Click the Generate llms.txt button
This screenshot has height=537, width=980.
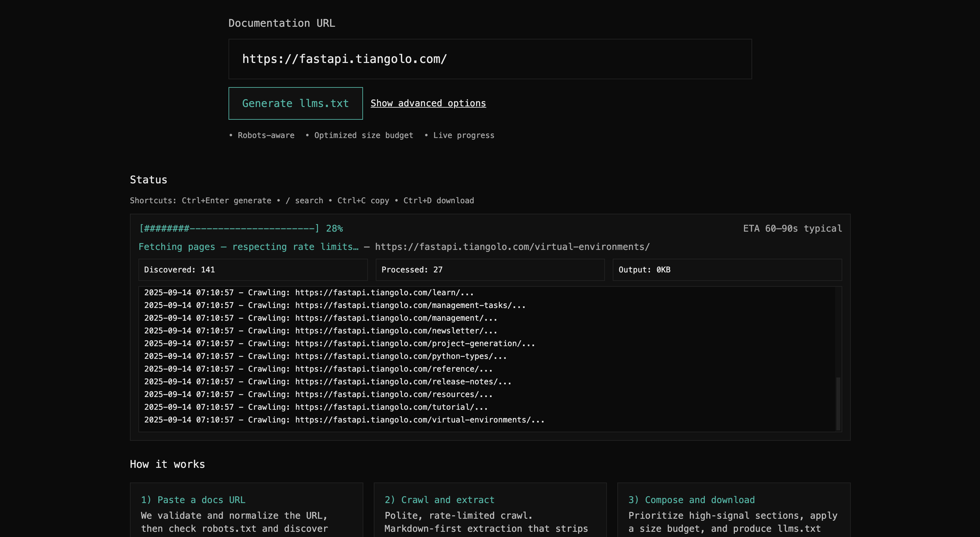pos(295,103)
